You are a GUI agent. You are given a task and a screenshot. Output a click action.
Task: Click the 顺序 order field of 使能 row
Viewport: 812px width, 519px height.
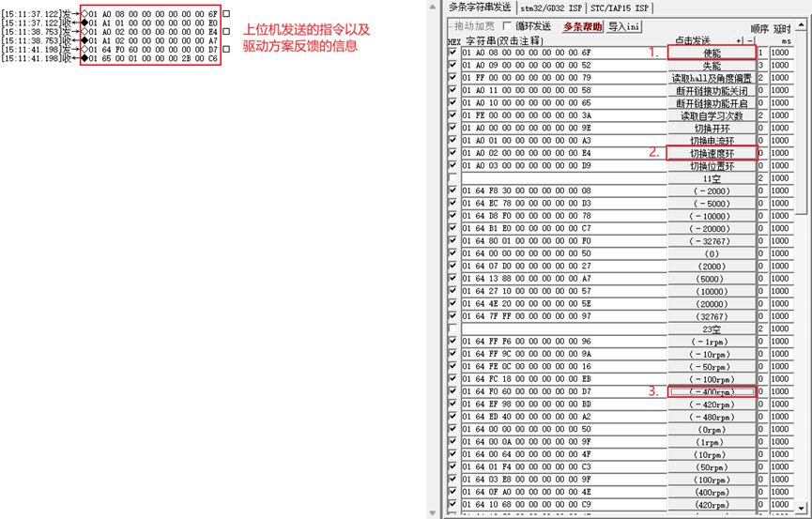pos(762,53)
